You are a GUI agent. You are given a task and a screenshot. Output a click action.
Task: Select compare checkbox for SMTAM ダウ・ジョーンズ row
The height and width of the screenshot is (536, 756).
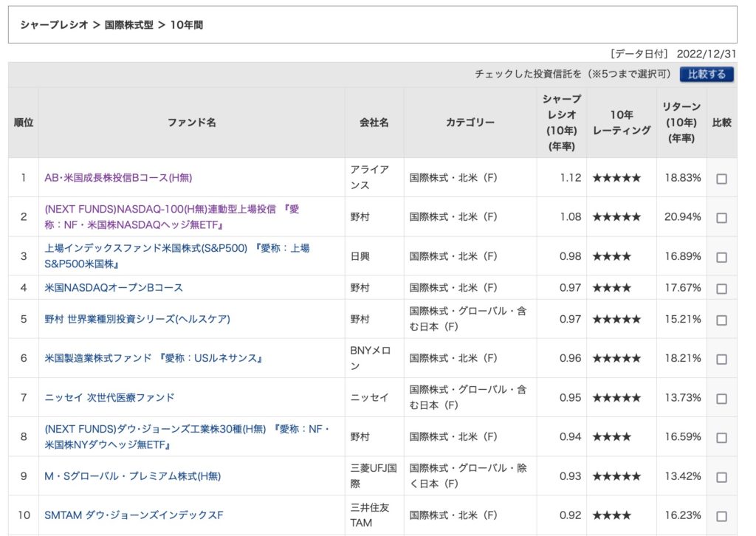721,515
